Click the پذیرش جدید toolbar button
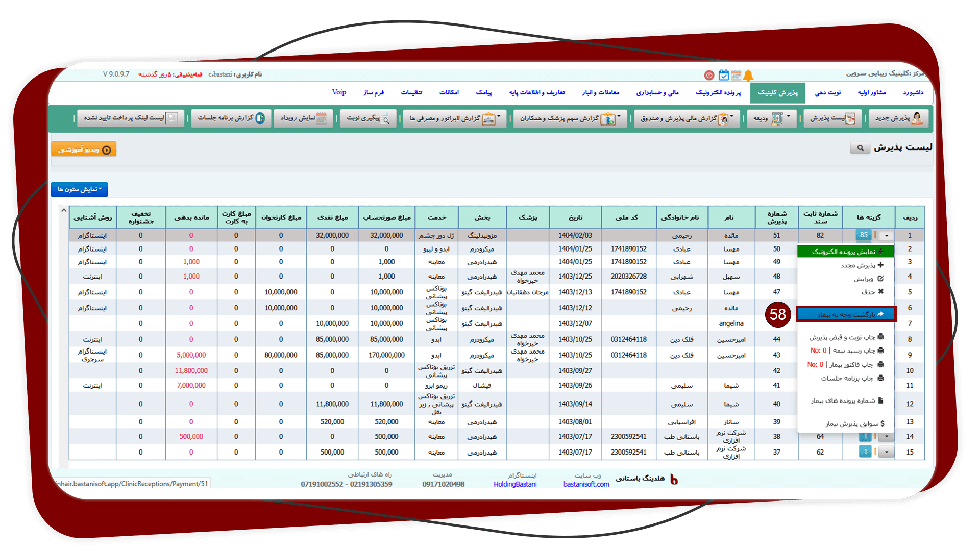Viewport: 980px width, 551px height. (898, 118)
